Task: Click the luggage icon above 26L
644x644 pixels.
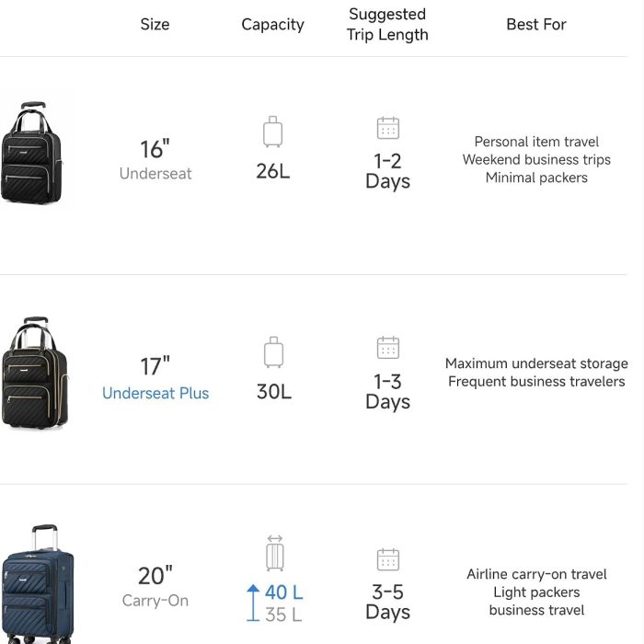Action: click(272, 132)
